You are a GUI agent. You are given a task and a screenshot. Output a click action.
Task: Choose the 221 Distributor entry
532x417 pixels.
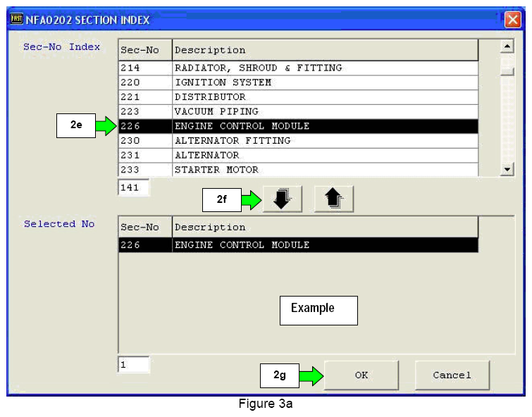coord(297,97)
